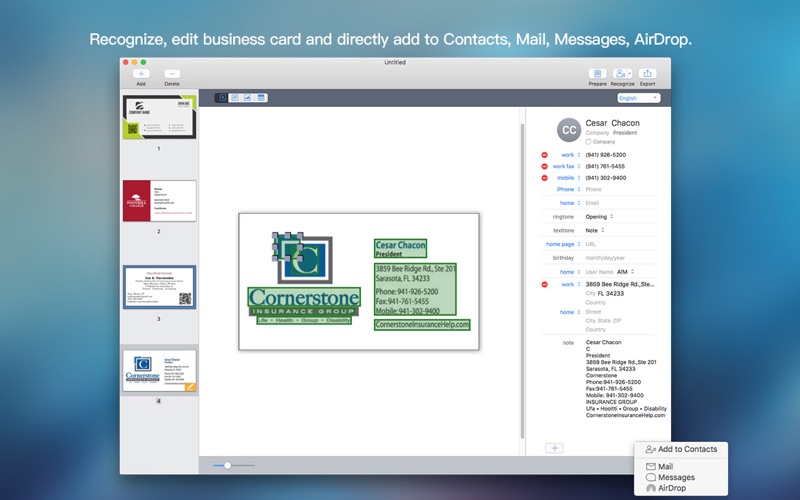
Task: Open the Export share icon
Action: coord(647,74)
